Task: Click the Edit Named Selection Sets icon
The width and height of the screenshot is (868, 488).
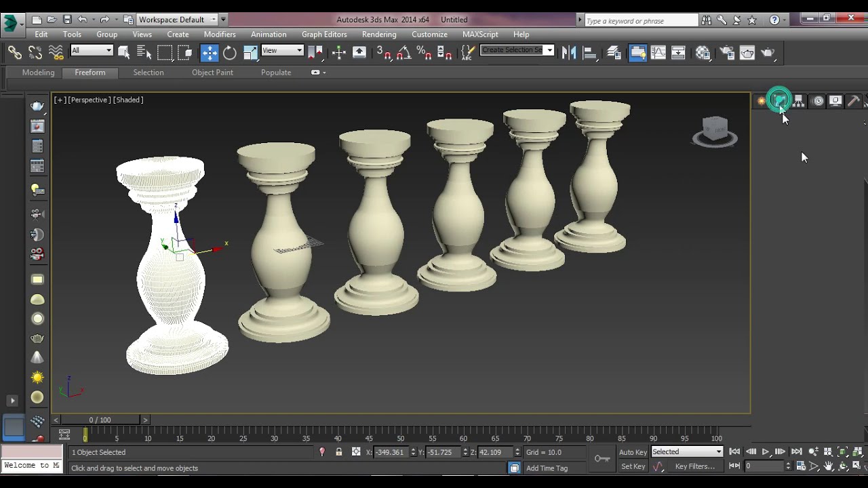Action: [468, 53]
